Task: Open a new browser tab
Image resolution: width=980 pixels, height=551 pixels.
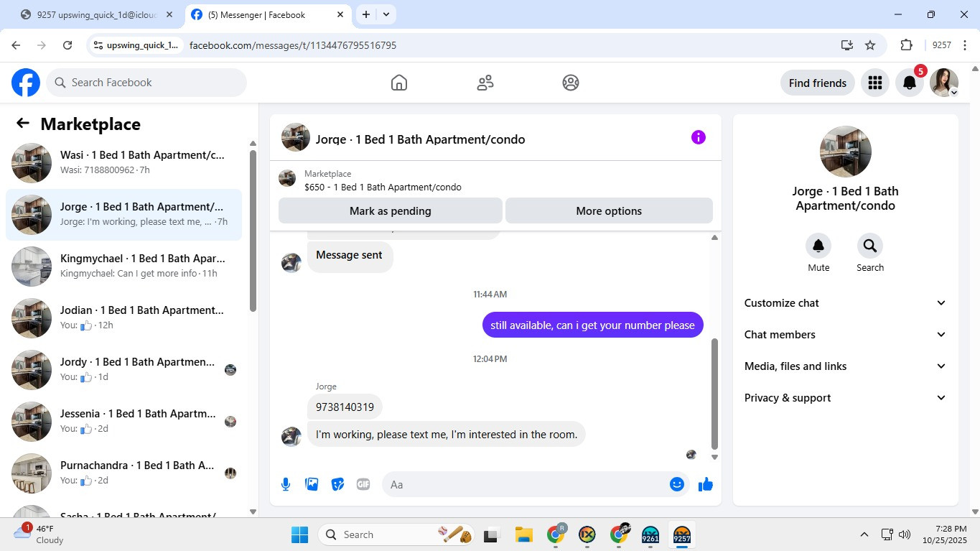Action: tap(366, 14)
